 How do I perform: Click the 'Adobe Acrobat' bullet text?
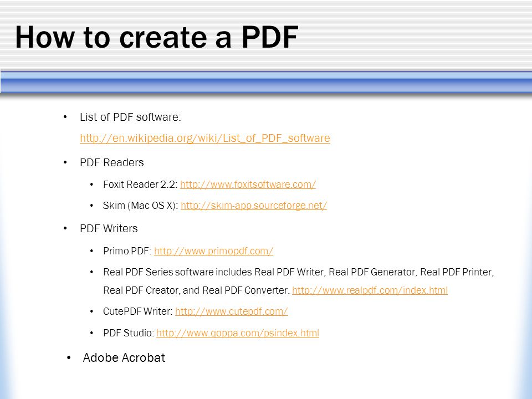tap(124, 357)
